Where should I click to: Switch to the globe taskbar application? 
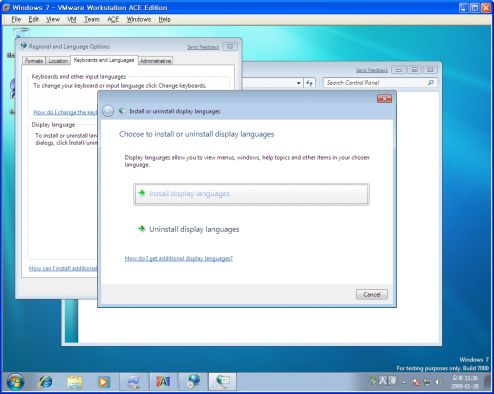pos(193,382)
